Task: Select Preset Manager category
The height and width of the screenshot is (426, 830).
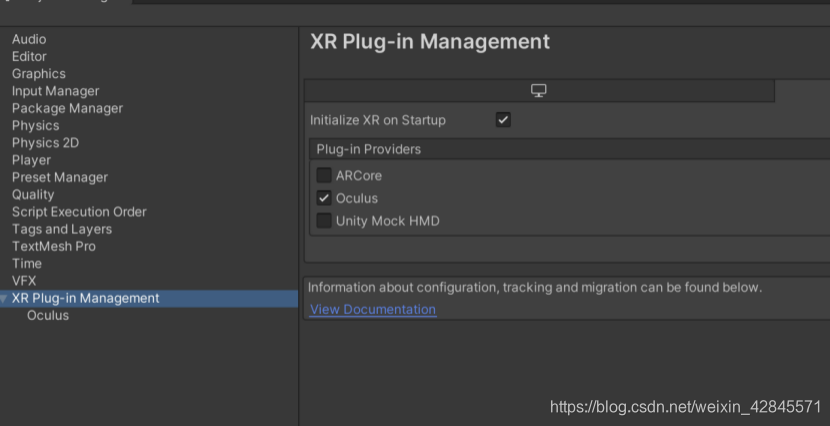Action: pos(60,177)
